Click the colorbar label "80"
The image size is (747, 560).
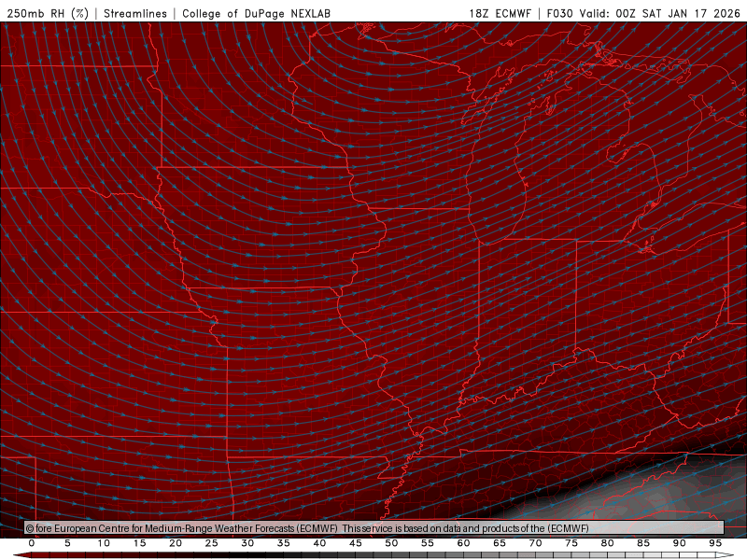click(x=608, y=543)
